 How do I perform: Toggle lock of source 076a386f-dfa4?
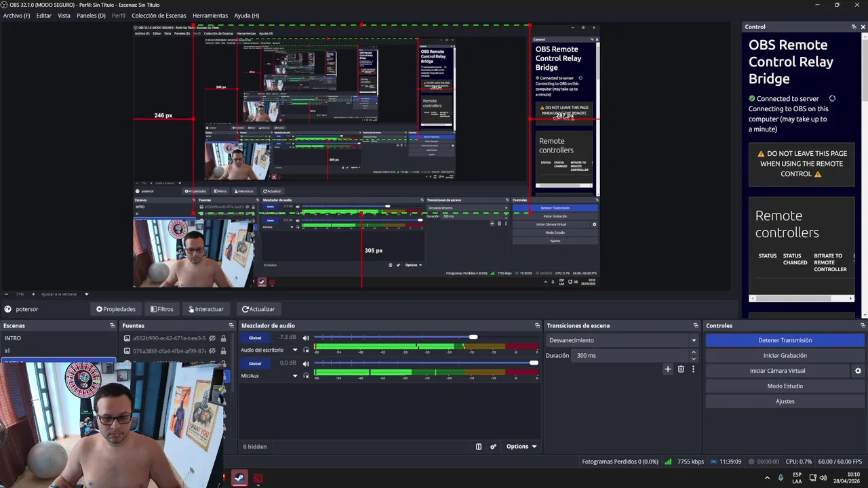[223, 351]
